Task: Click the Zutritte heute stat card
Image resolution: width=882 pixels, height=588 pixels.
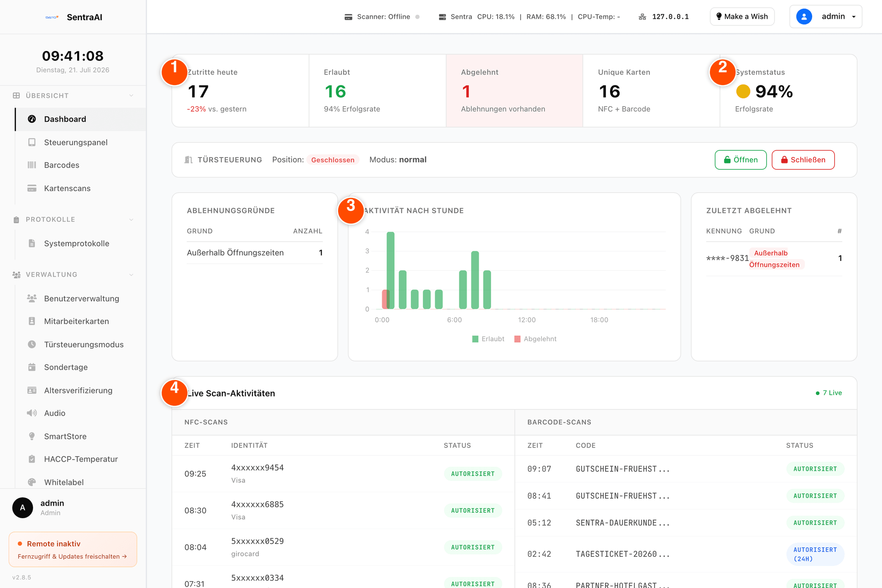Action: 240,90
